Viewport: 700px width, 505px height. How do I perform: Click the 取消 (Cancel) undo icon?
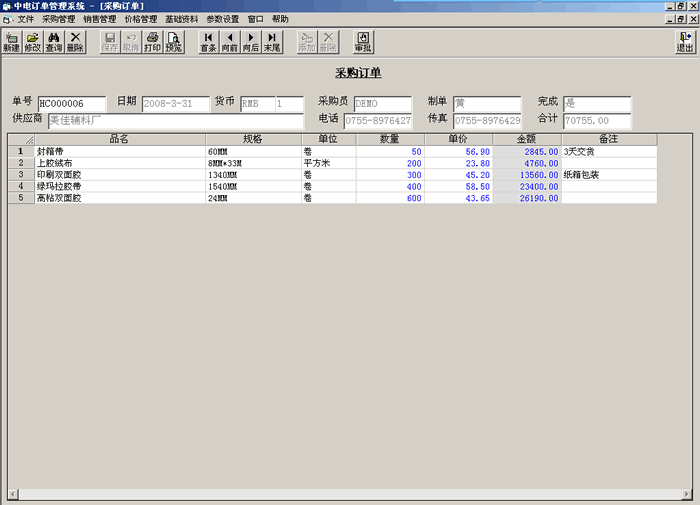point(131,42)
